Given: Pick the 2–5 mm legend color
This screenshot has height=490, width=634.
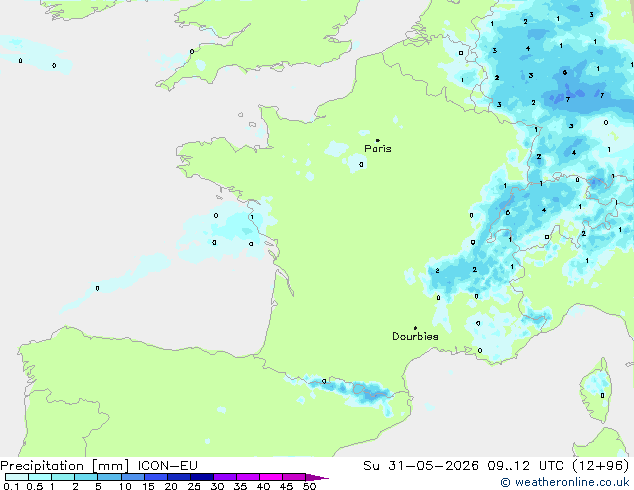Looking at the screenshot, I should 86,477.
